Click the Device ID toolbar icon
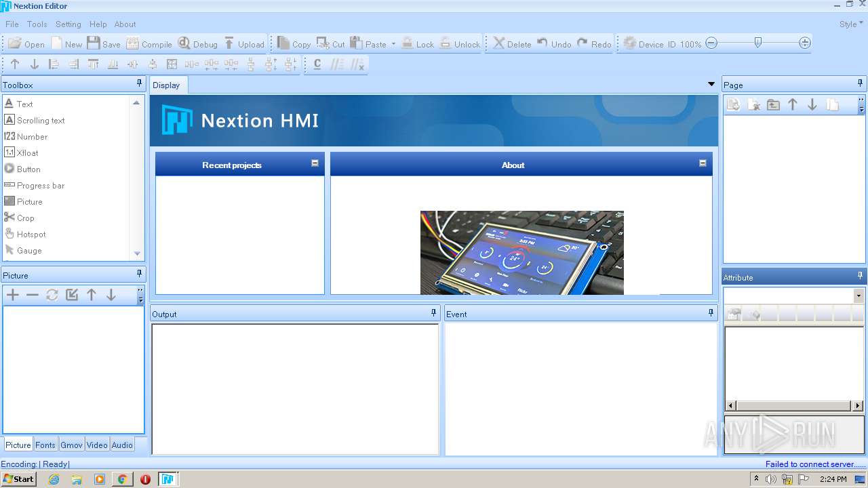Screen dimensions: 868x488 pyautogui.click(x=629, y=43)
